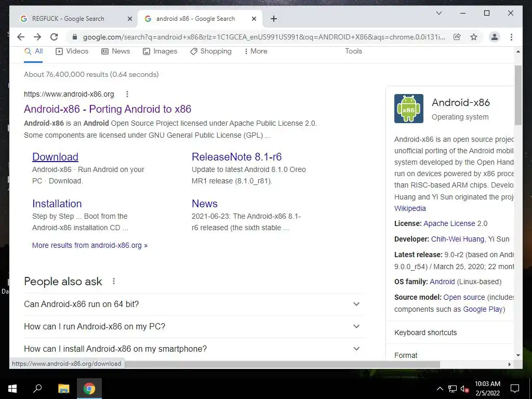The height and width of the screenshot is (399, 532).
Task: Open the search Tools options
Action: tap(353, 51)
